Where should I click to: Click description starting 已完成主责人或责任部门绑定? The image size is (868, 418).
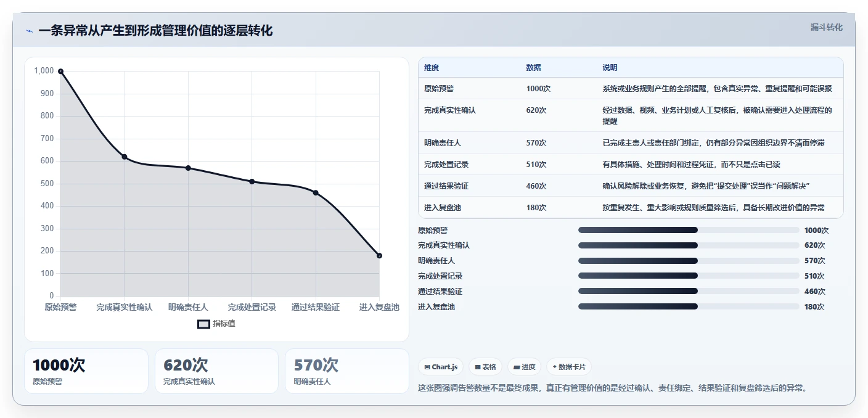point(713,143)
